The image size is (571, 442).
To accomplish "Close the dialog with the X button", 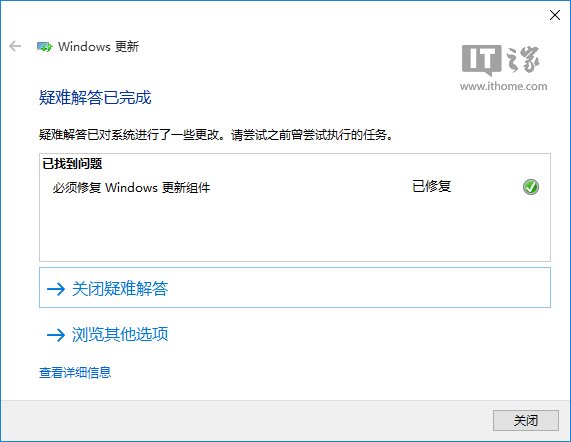I will (x=555, y=15).
